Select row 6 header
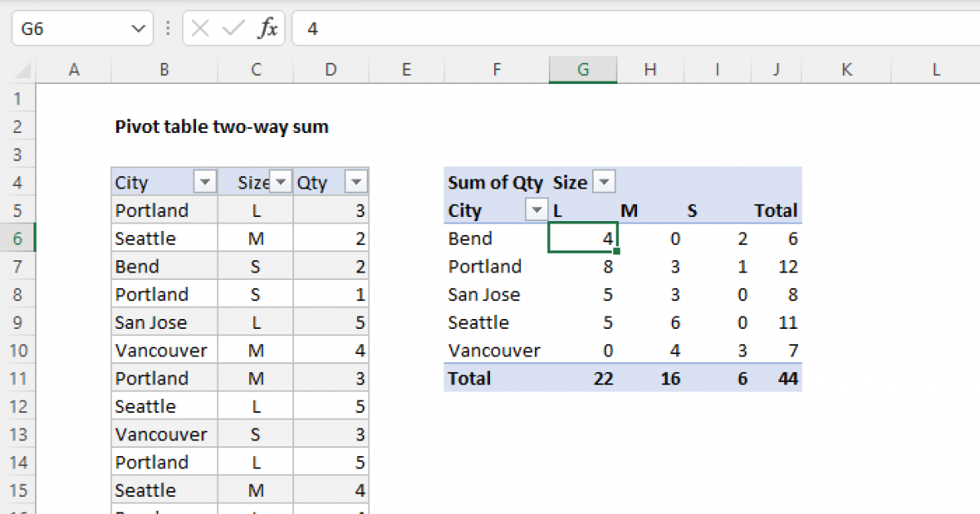This screenshot has width=980, height=514. click(x=19, y=238)
